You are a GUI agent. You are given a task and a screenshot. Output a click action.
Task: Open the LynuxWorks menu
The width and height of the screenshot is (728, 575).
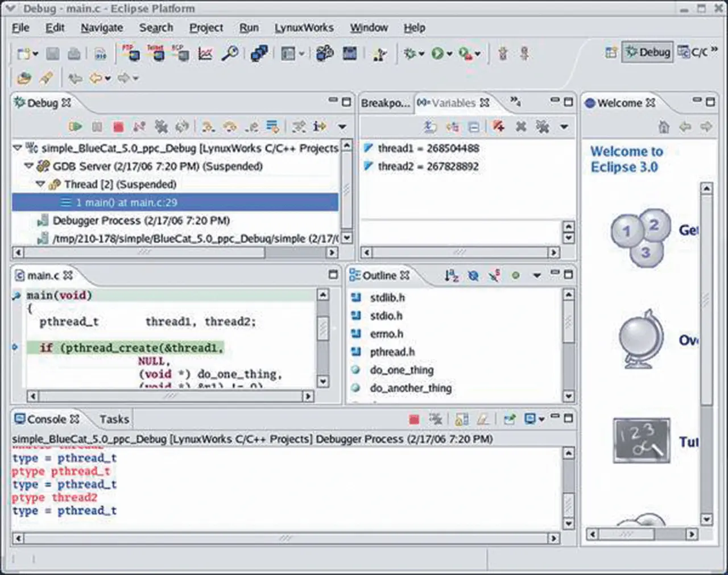pyautogui.click(x=304, y=28)
